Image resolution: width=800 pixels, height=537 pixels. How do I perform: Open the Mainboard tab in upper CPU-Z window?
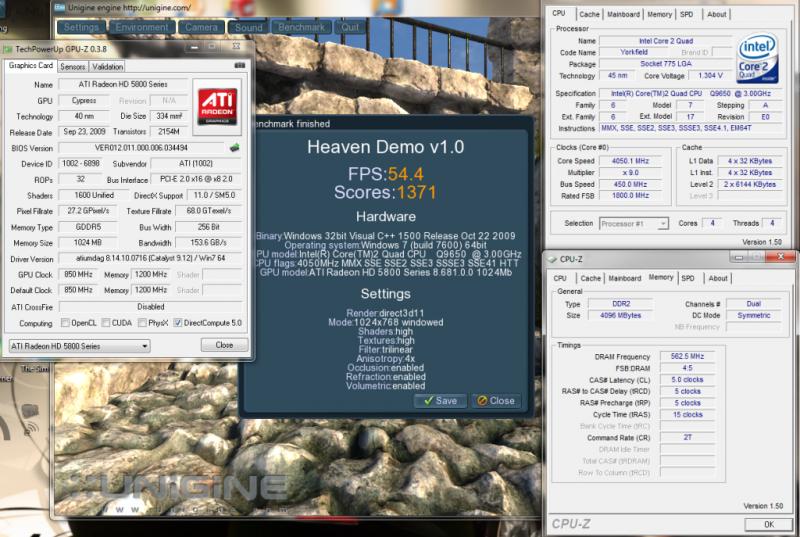point(623,14)
